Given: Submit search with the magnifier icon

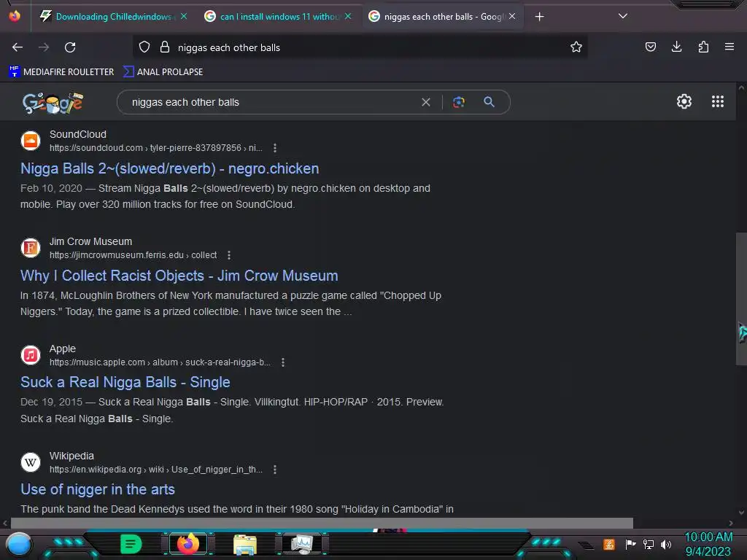Looking at the screenshot, I should [x=489, y=102].
